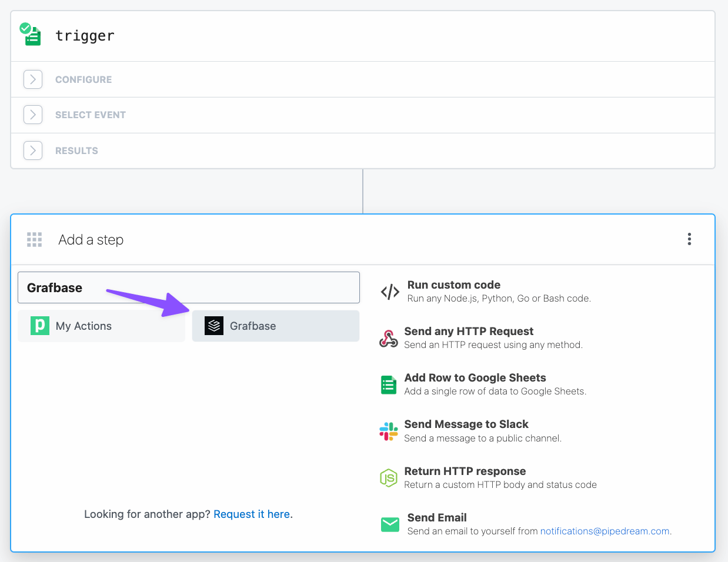The width and height of the screenshot is (728, 562).
Task: Click the HTTP webhook icon
Action: point(389,338)
